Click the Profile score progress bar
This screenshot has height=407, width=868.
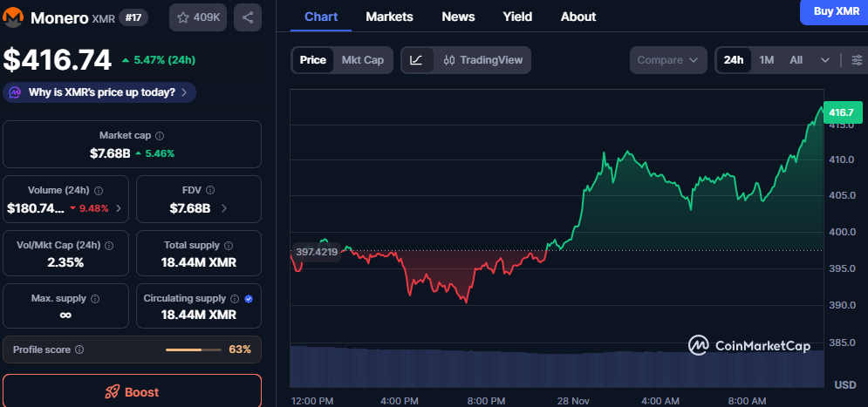194,349
